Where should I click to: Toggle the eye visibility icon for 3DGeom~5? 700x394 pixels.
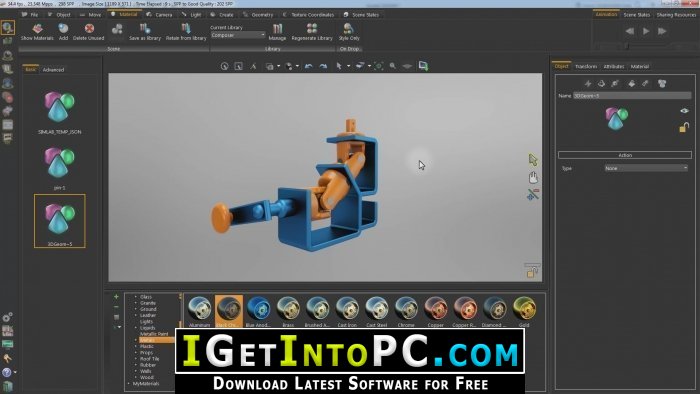684,111
